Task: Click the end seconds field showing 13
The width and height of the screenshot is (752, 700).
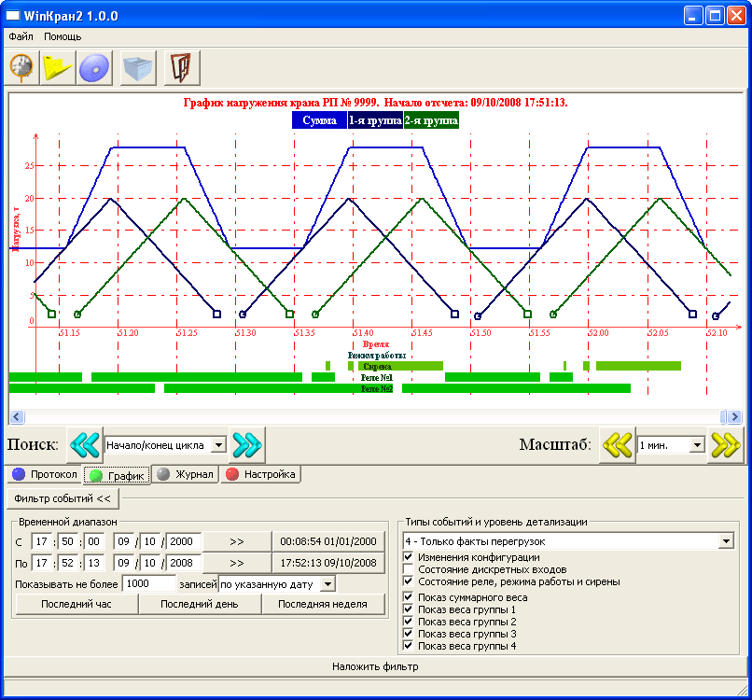Action: click(x=93, y=563)
